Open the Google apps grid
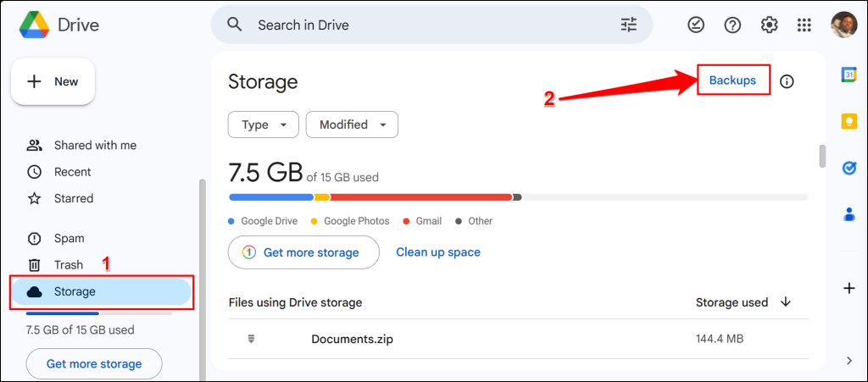 804,25
